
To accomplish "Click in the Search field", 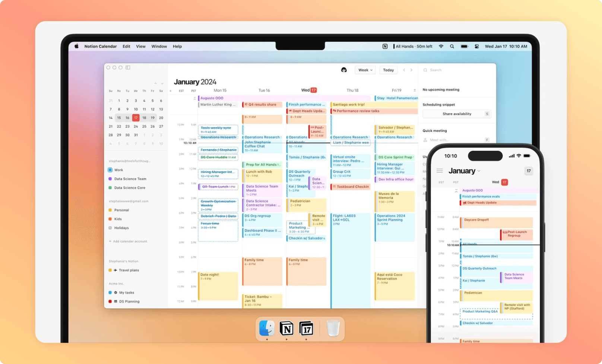I will point(457,70).
